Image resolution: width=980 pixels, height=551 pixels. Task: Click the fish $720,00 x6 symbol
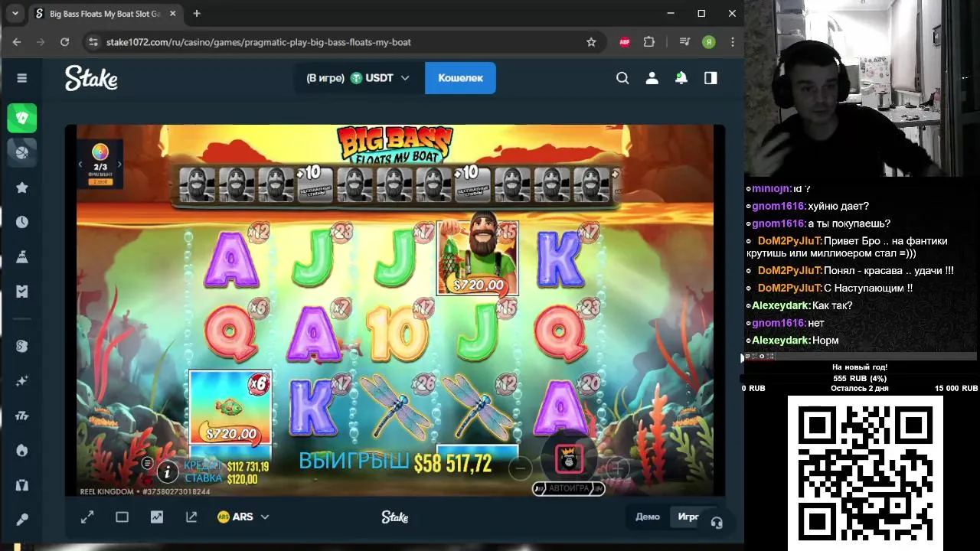click(x=230, y=407)
